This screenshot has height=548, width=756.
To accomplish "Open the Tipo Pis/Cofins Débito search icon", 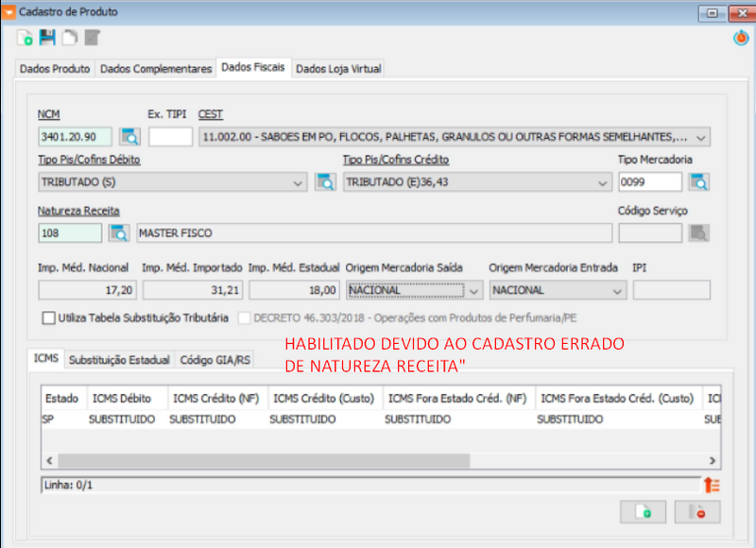I will [326, 181].
